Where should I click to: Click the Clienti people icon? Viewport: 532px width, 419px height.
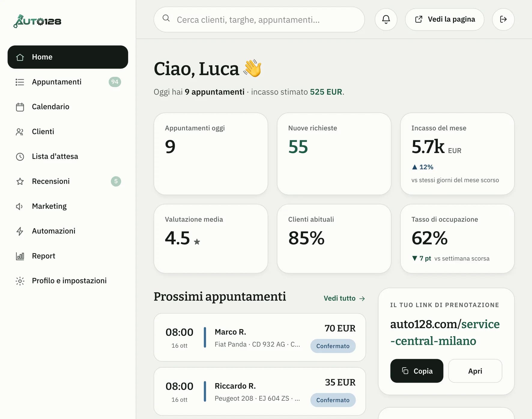(20, 132)
